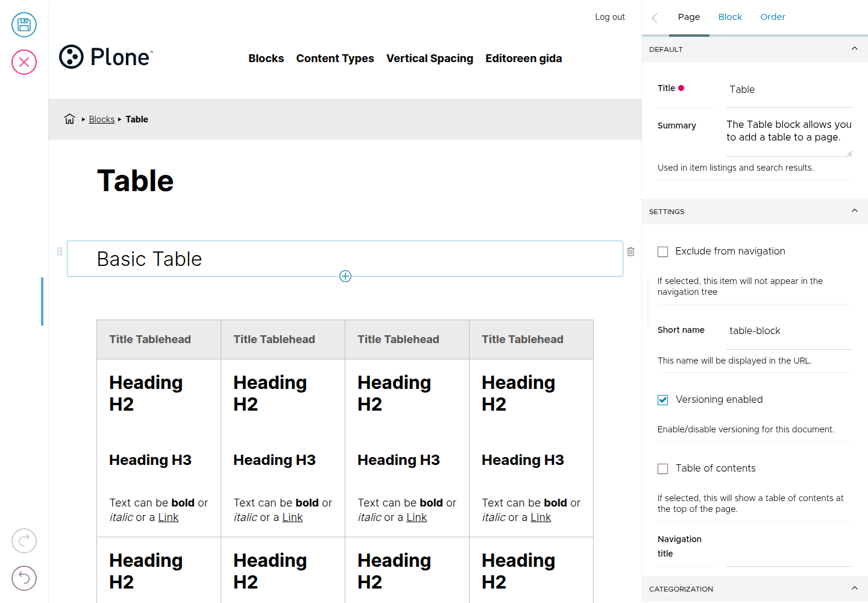Screen dimensions: 868x603
Task: Edit the Short name field
Action: (789, 330)
